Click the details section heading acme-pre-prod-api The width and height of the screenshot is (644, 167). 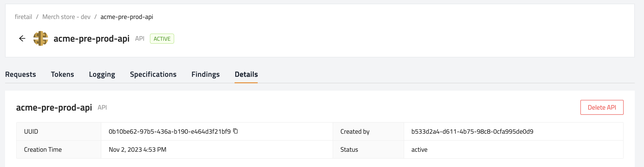(x=54, y=108)
